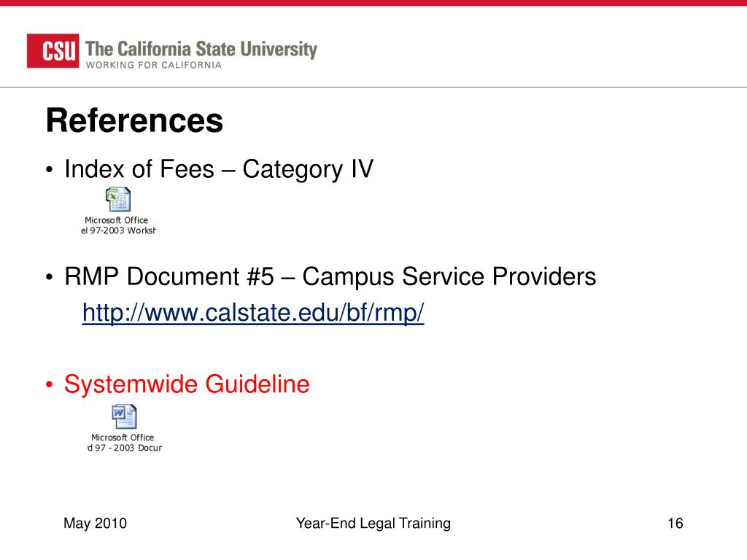Select the References slide title
This screenshot has height=560, width=747.
click(134, 120)
